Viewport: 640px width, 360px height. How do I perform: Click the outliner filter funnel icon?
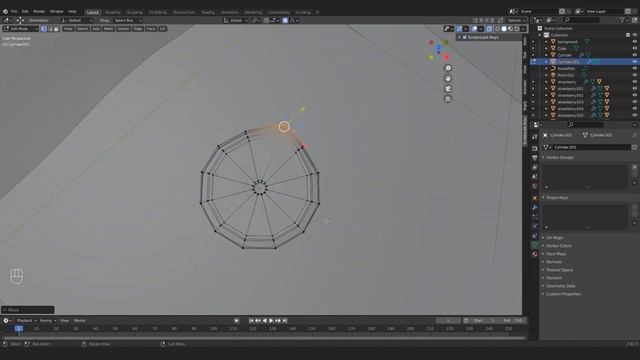[622, 20]
